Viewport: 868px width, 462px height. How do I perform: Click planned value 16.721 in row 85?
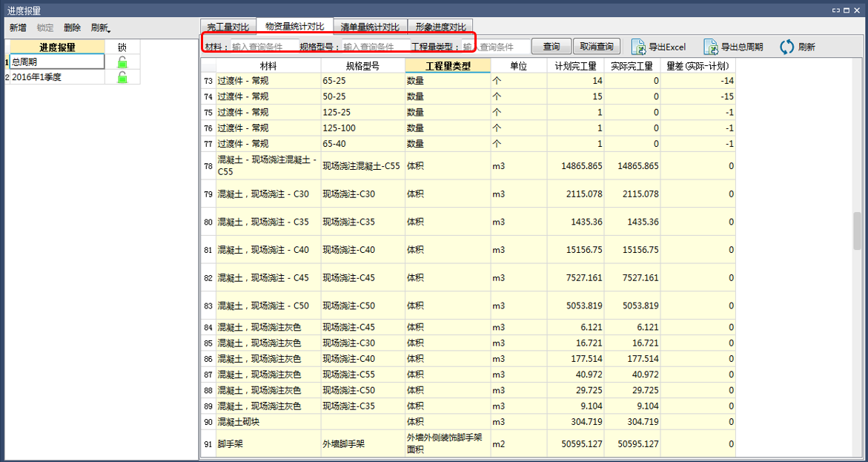[576, 343]
